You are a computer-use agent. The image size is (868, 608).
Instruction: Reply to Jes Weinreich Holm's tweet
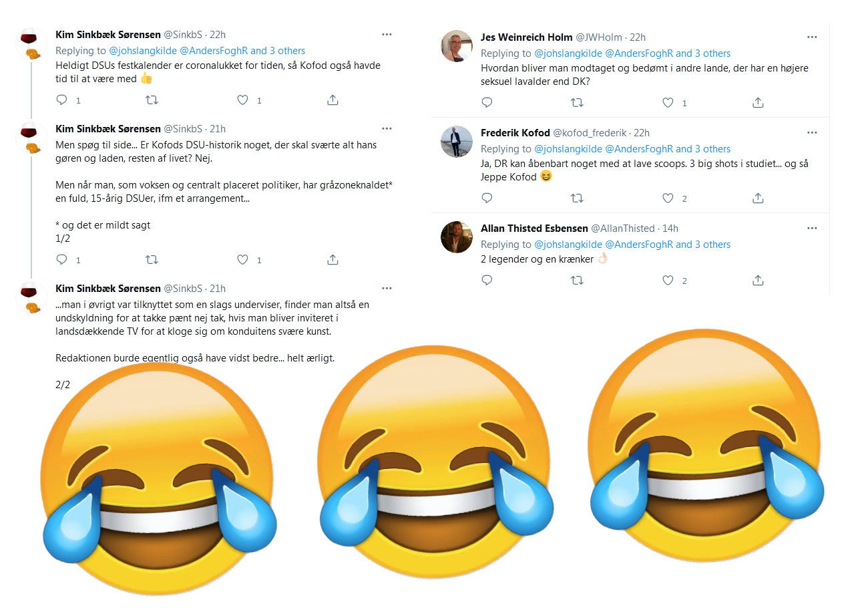coord(487,103)
